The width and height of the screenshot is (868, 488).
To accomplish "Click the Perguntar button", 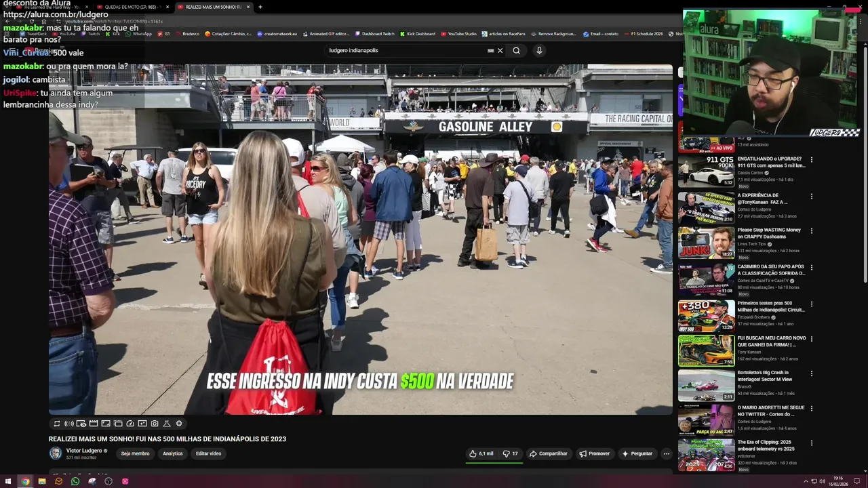I will pyautogui.click(x=637, y=453).
